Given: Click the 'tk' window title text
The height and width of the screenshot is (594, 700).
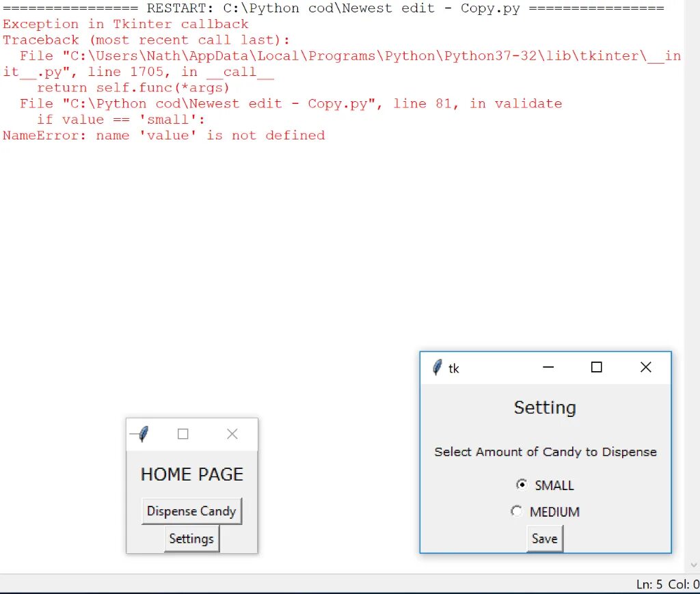Looking at the screenshot, I should click(454, 368).
